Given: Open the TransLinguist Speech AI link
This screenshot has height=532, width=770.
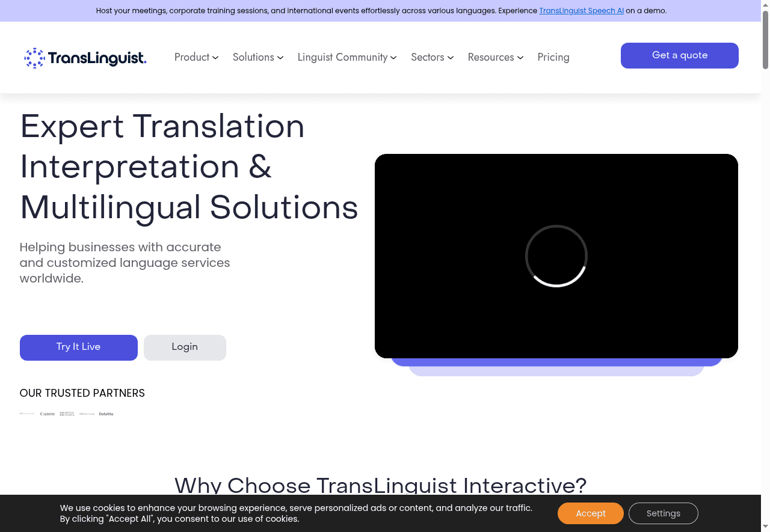Looking at the screenshot, I should (x=581, y=10).
